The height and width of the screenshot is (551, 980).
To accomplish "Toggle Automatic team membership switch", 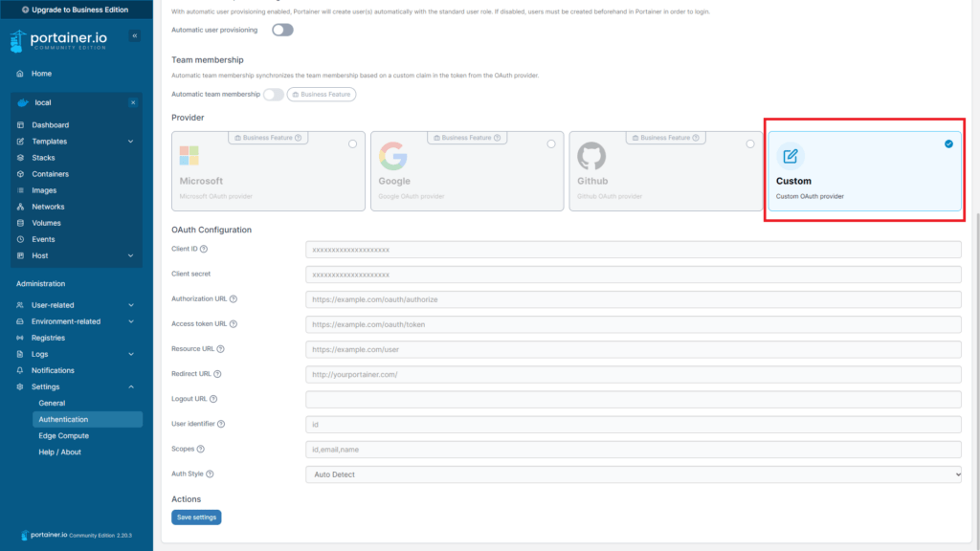I will tap(273, 95).
